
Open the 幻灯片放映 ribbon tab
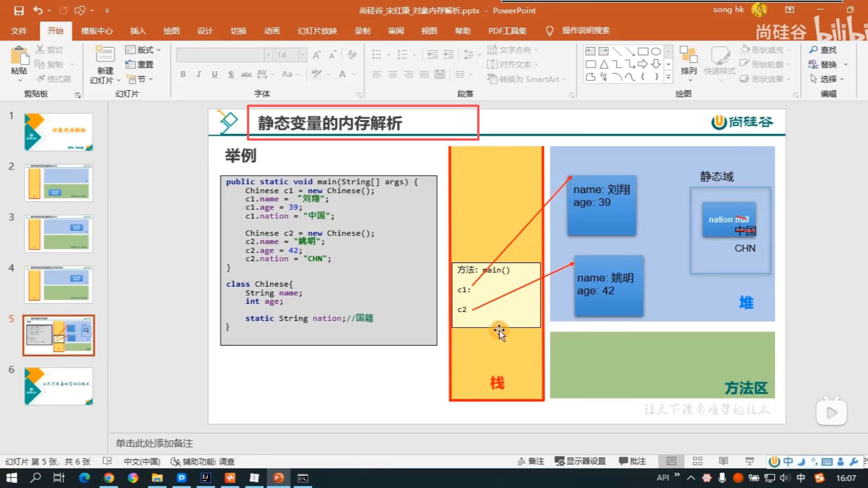click(x=317, y=31)
